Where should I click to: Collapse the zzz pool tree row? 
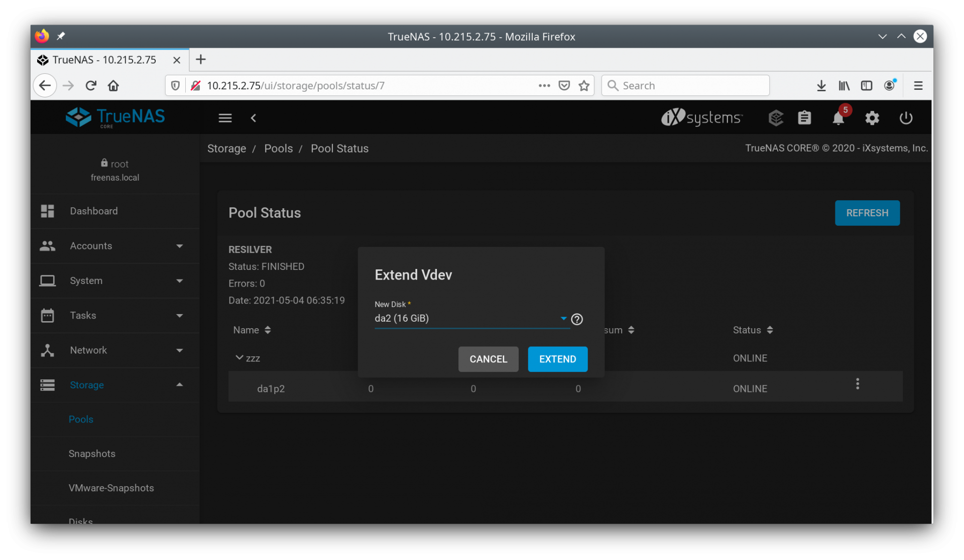(239, 358)
